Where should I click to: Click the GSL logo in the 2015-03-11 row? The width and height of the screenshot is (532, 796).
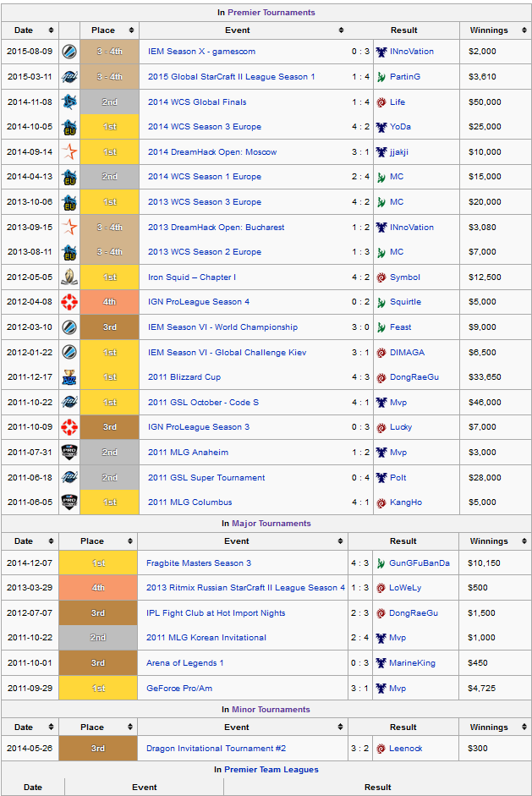coord(69,77)
